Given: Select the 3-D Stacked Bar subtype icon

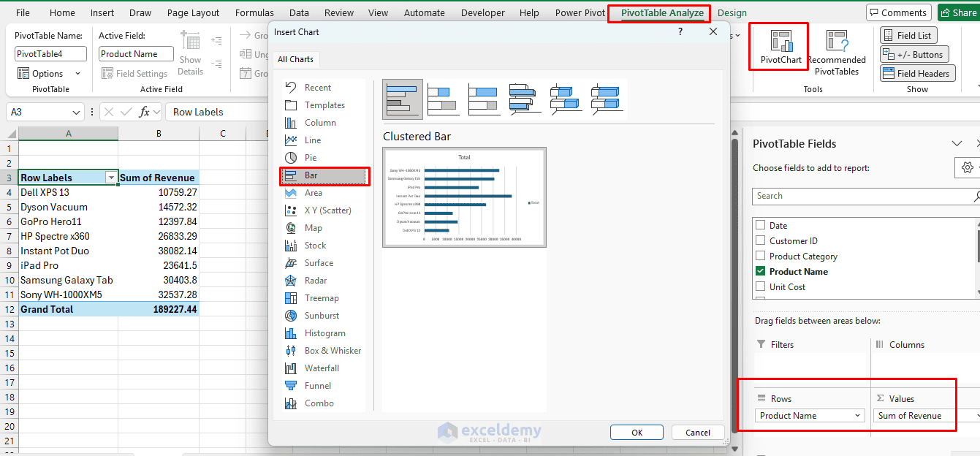Looking at the screenshot, I should point(566,99).
